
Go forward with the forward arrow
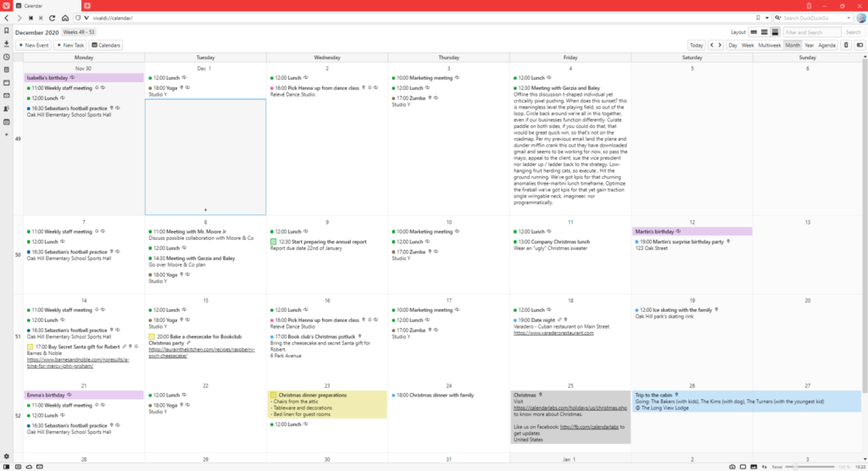(19, 19)
